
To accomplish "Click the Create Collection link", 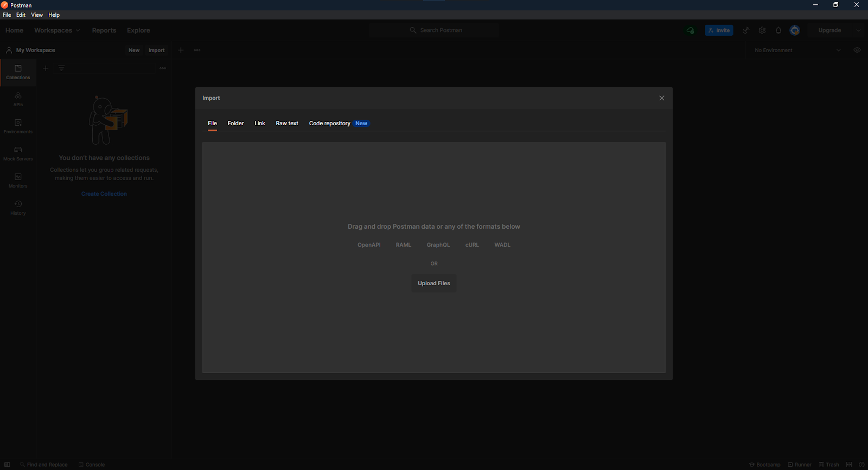I will [104, 194].
